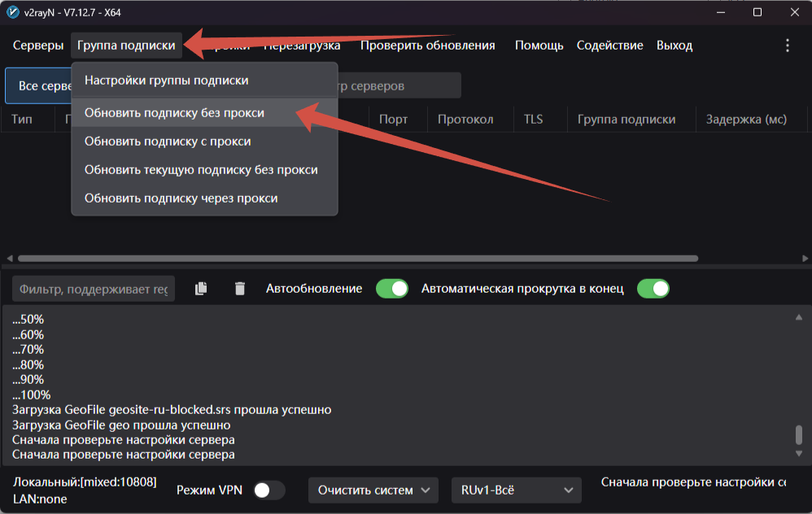Enable the Режим VPN switch
Viewport: 812px width, 514px height.
pyautogui.click(x=268, y=490)
